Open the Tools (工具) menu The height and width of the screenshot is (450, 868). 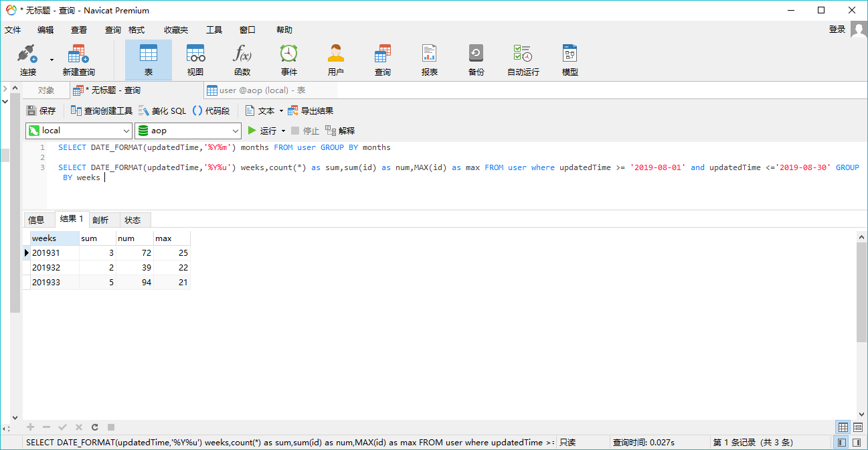[214, 30]
